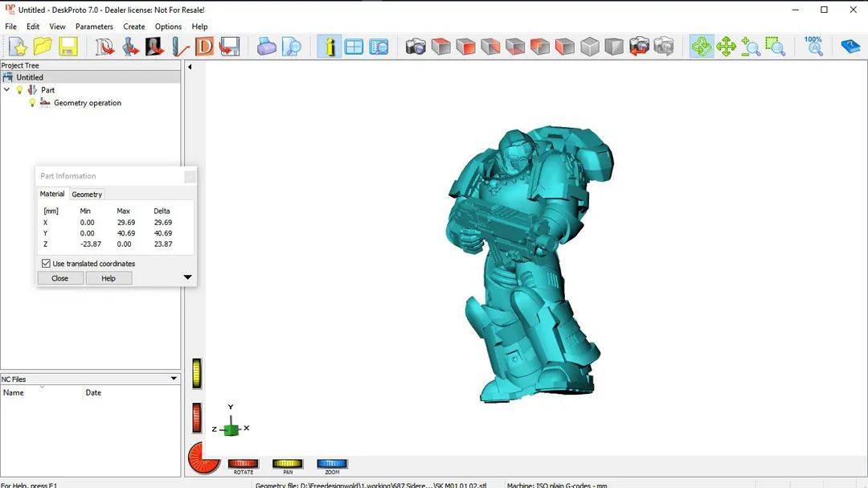Viewport: 868px width, 488px height.
Task: Open help with the blue book icon
Action: tap(850, 47)
